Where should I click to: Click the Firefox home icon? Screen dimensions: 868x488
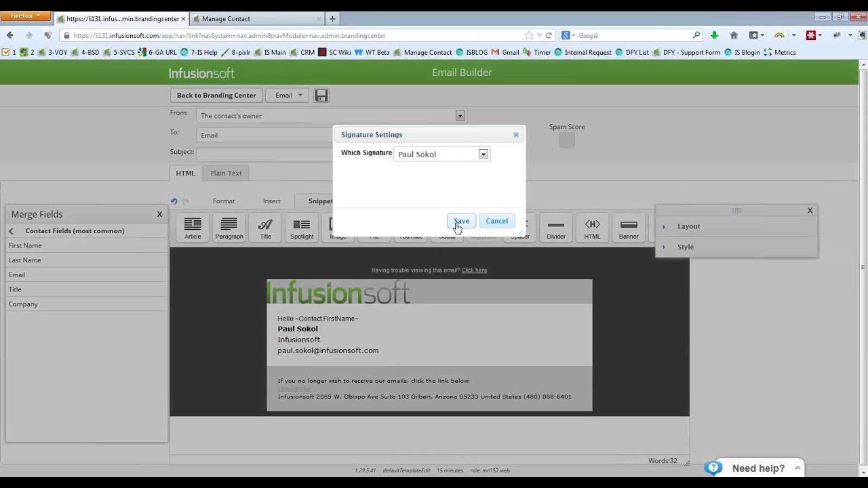pos(734,35)
